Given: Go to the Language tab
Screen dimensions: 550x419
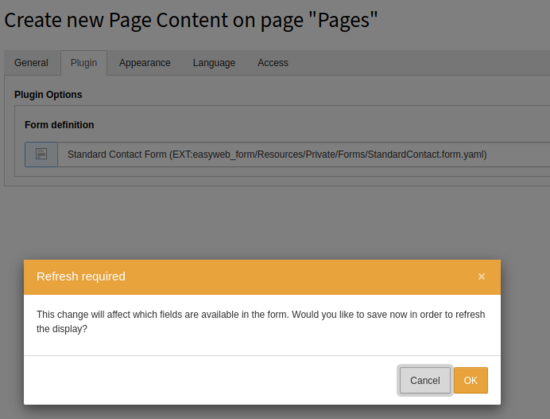Looking at the screenshot, I should click(214, 63).
